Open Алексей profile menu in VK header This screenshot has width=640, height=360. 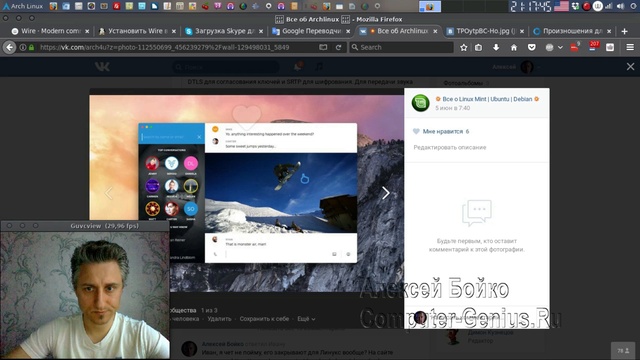coord(516,67)
